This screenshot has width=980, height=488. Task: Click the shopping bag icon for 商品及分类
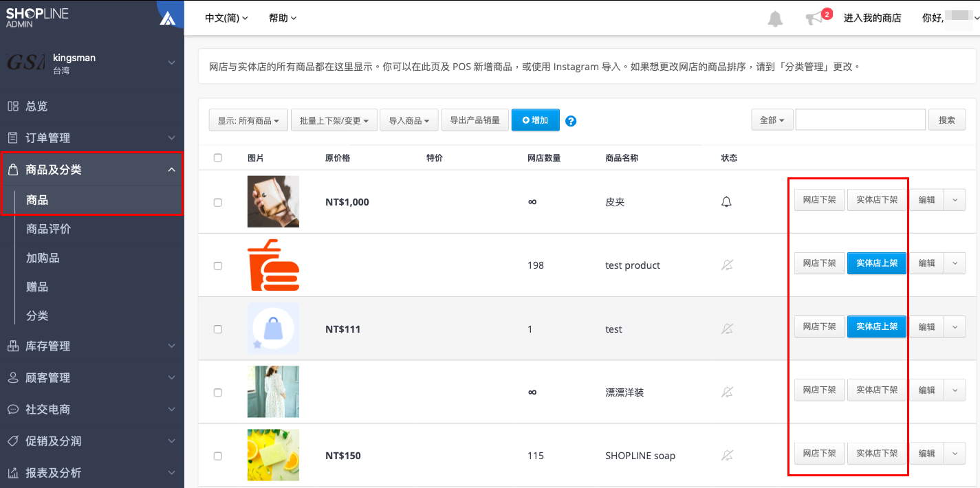click(13, 169)
